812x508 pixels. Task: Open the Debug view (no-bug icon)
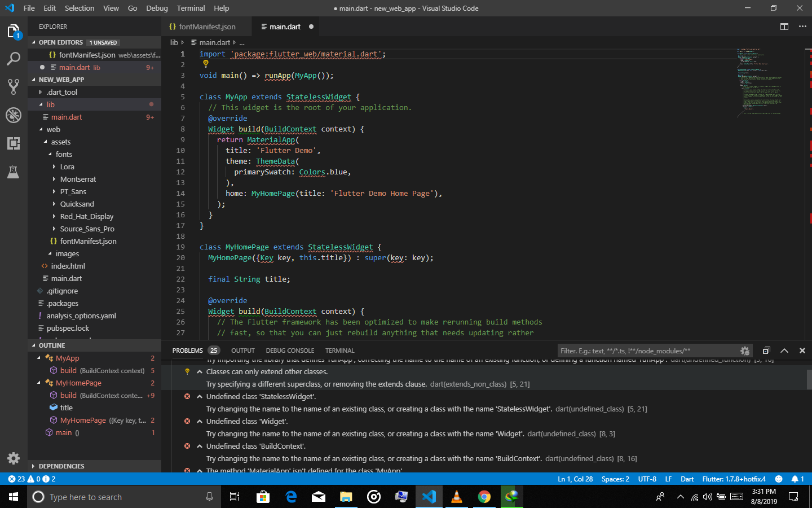[14, 115]
